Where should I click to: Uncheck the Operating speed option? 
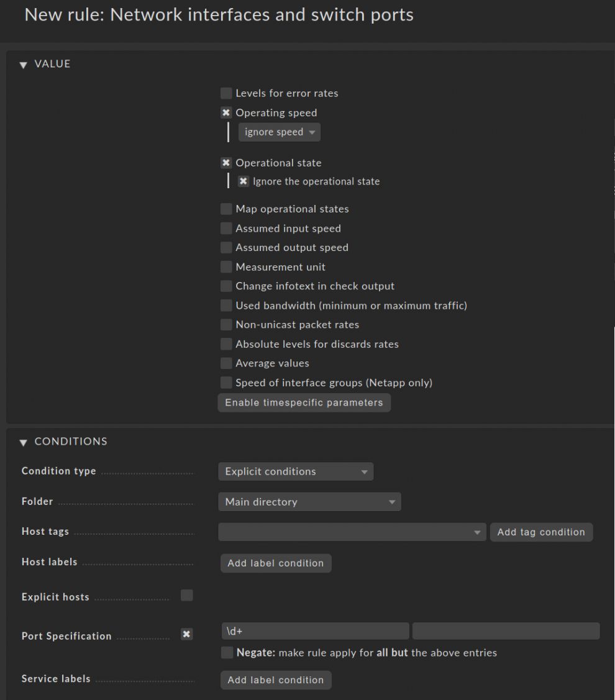point(226,112)
